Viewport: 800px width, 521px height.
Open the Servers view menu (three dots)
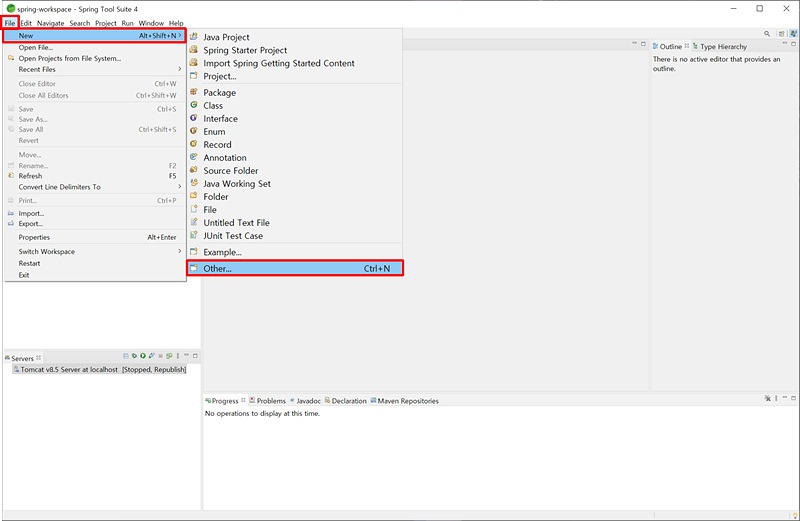point(178,356)
